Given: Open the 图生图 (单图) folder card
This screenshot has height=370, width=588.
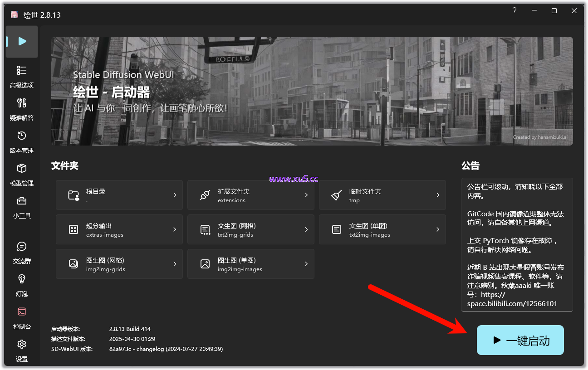Looking at the screenshot, I should tap(250, 263).
